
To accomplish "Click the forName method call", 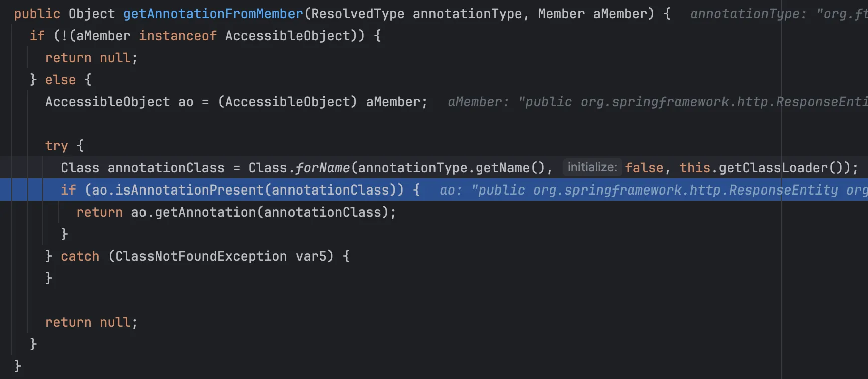I will point(322,168).
